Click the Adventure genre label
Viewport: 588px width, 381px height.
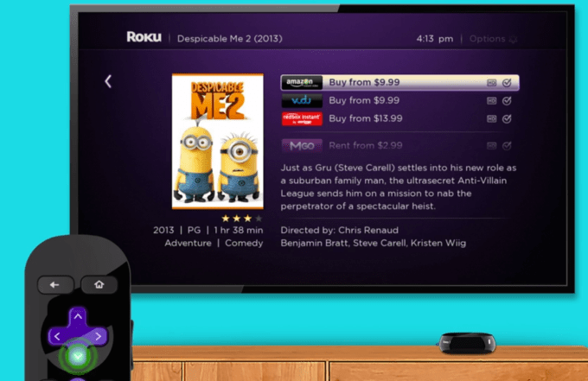(x=188, y=243)
